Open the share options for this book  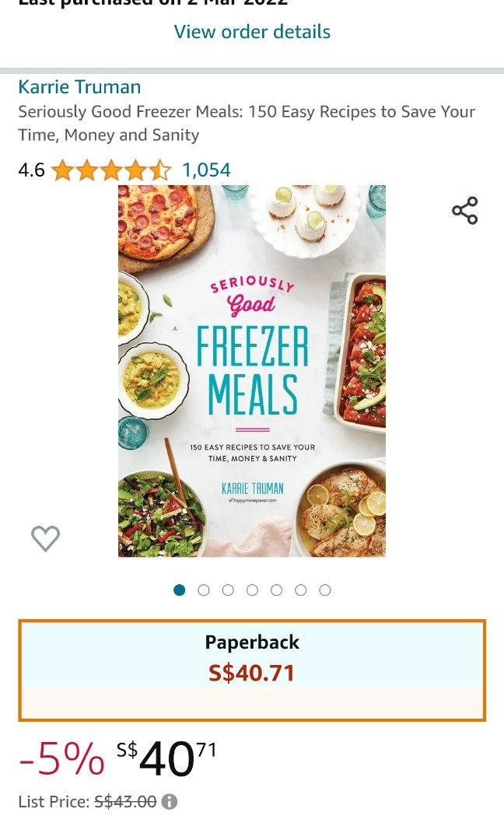pos(464,208)
